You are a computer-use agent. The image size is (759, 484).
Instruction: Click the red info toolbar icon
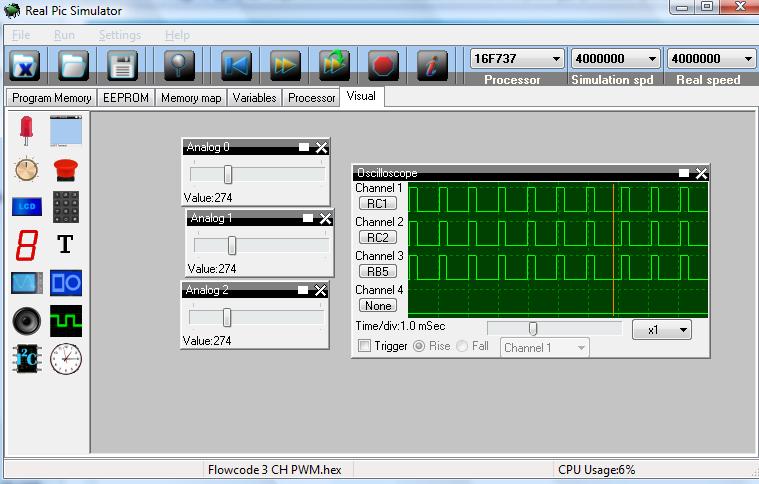tap(432, 65)
